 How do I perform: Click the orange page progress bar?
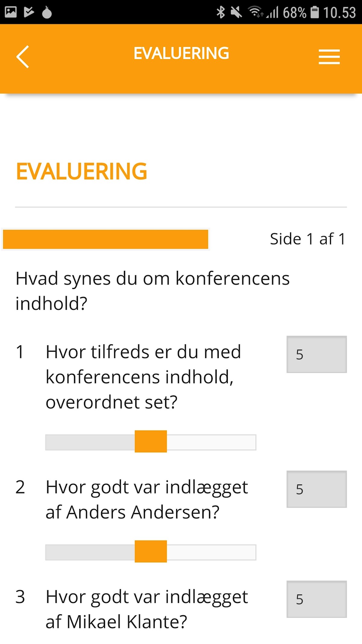[106, 239]
